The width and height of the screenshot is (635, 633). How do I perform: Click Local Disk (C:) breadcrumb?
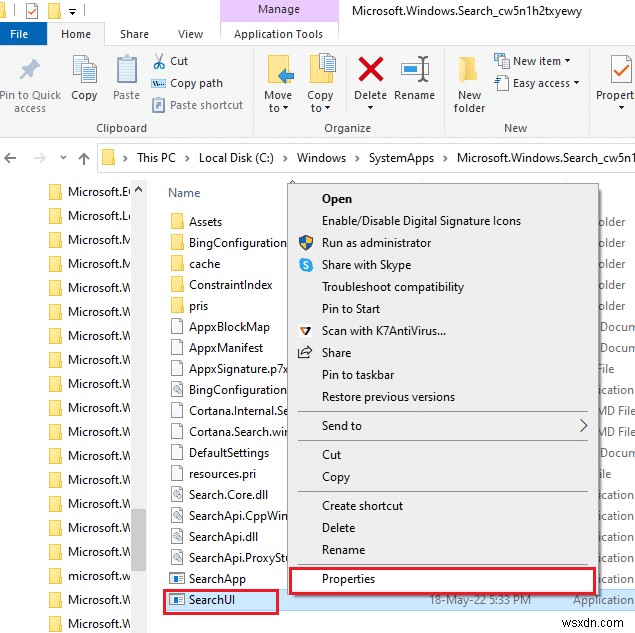tap(236, 158)
